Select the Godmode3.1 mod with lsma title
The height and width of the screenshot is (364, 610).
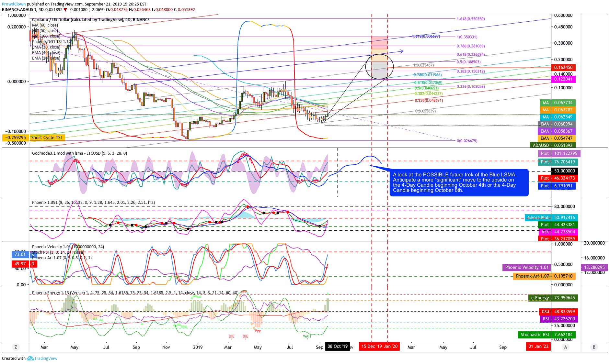point(79,153)
